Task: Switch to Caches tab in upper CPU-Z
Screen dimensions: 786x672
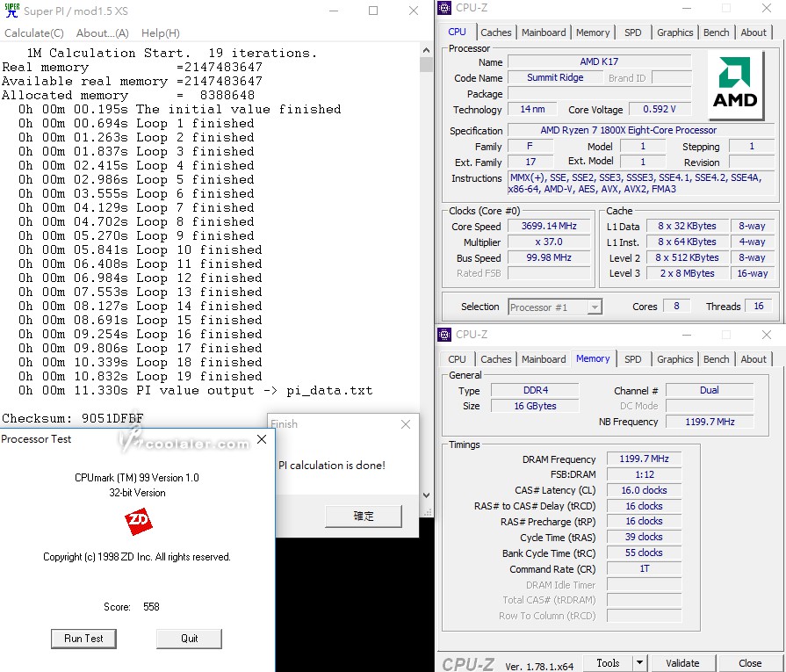Action: (496, 33)
